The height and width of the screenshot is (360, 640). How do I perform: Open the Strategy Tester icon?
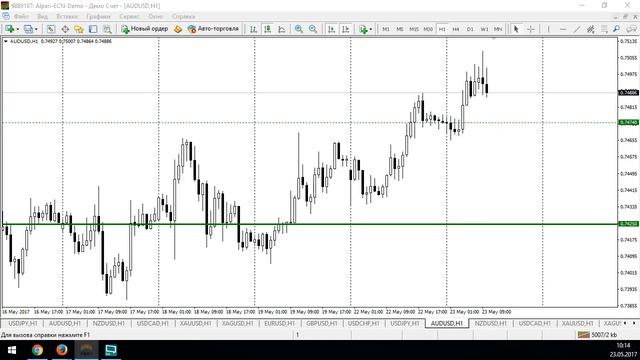click(x=107, y=29)
